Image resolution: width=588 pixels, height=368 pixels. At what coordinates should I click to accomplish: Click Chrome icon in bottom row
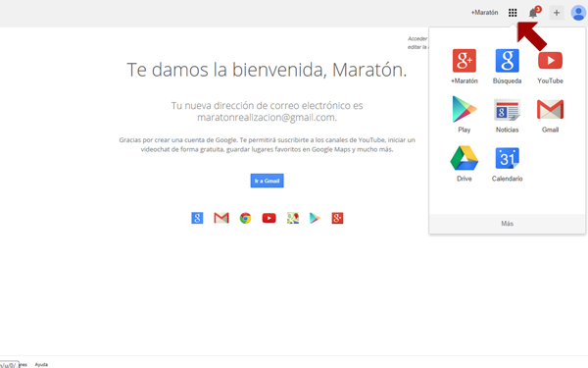click(x=245, y=218)
